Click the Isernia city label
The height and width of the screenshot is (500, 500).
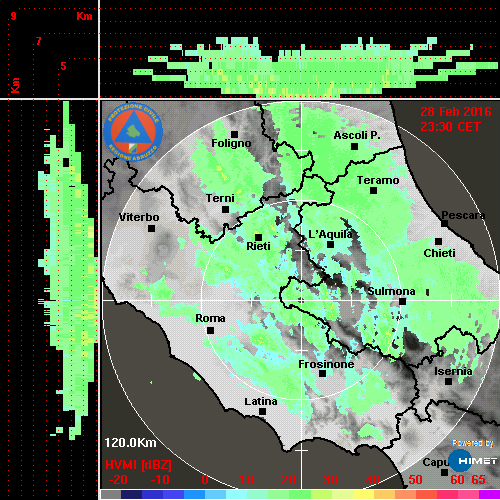(453, 371)
